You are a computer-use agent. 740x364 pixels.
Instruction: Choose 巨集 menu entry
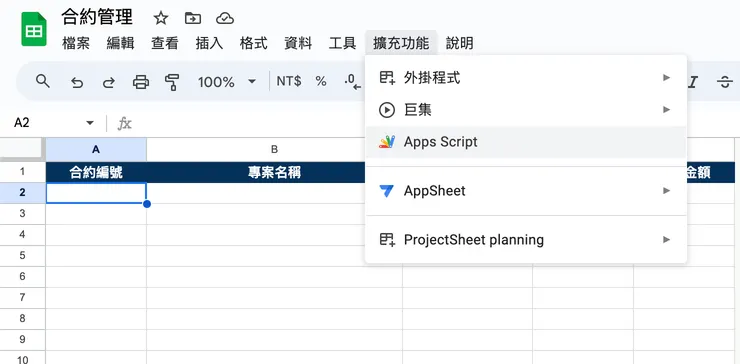(x=526, y=110)
